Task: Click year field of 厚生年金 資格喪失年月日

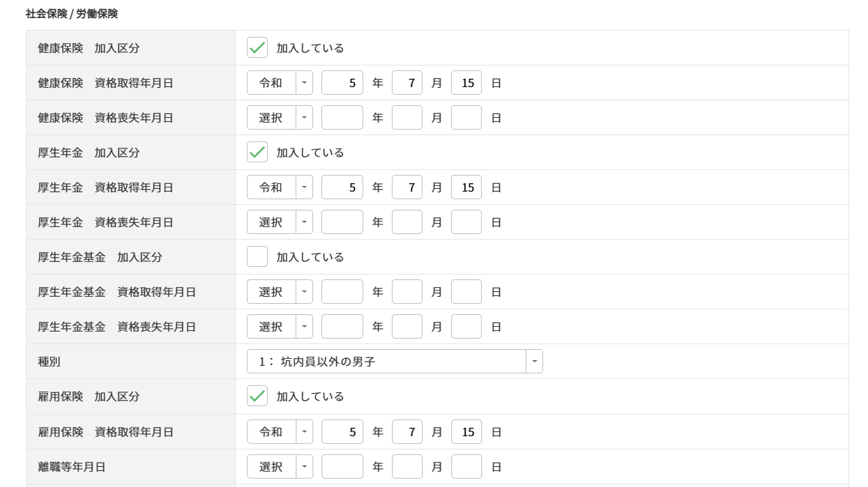Action: click(342, 222)
